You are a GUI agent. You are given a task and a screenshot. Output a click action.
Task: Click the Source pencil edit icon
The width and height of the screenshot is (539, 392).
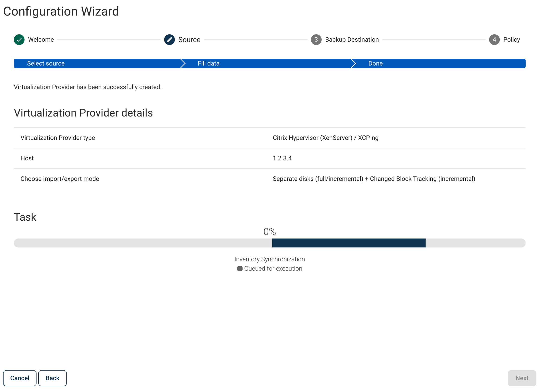click(x=169, y=40)
